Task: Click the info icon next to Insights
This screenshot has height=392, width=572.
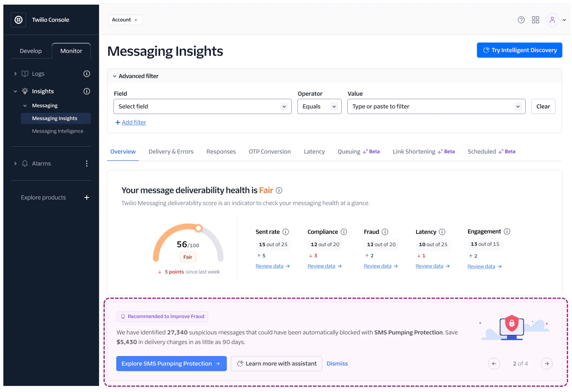Action: pyautogui.click(x=87, y=91)
